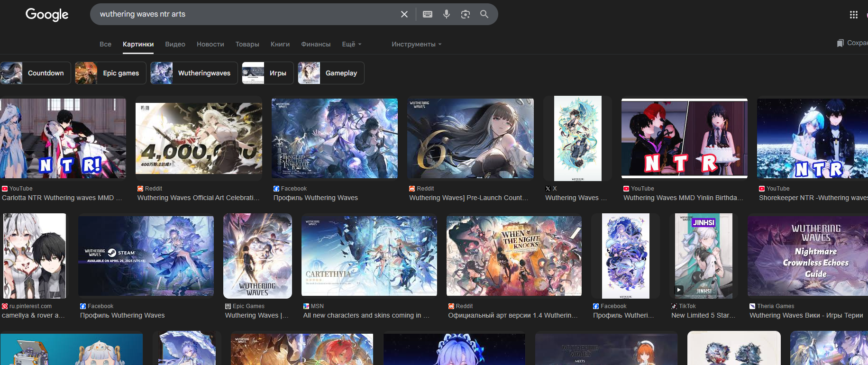
Task: Click the MSN source label
Action: point(317,306)
